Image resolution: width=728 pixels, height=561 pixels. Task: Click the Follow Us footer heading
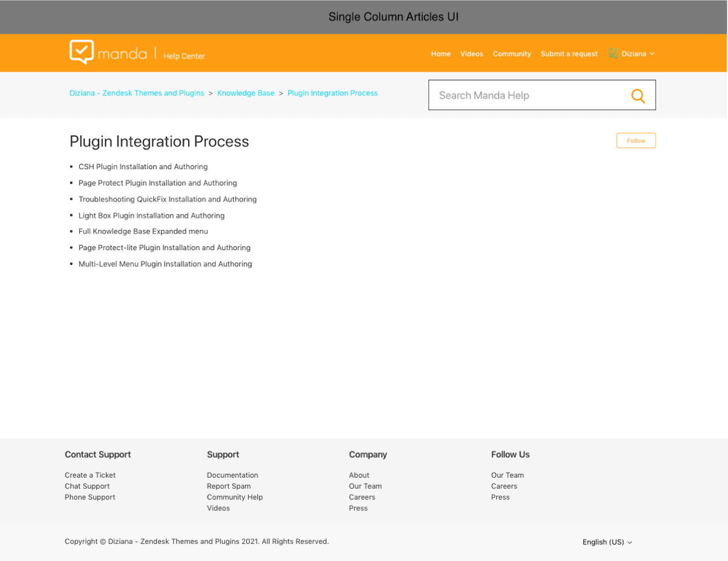coord(510,455)
